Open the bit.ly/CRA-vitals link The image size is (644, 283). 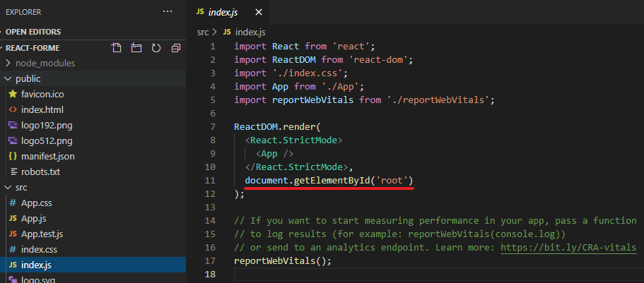point(568,247)
